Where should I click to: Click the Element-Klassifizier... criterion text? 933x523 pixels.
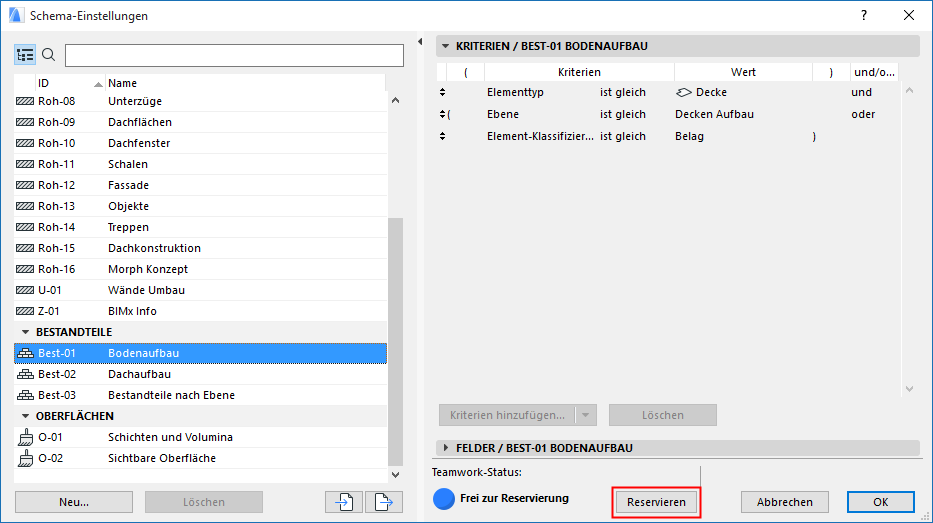pyautogui.click(x=540, y=136)
